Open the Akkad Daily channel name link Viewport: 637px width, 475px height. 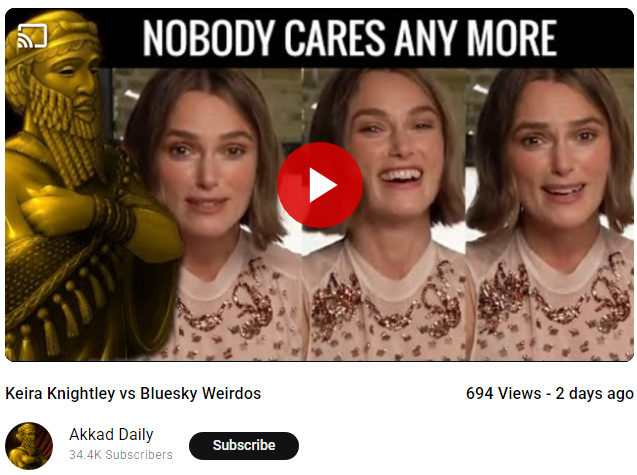pos(111,434)
